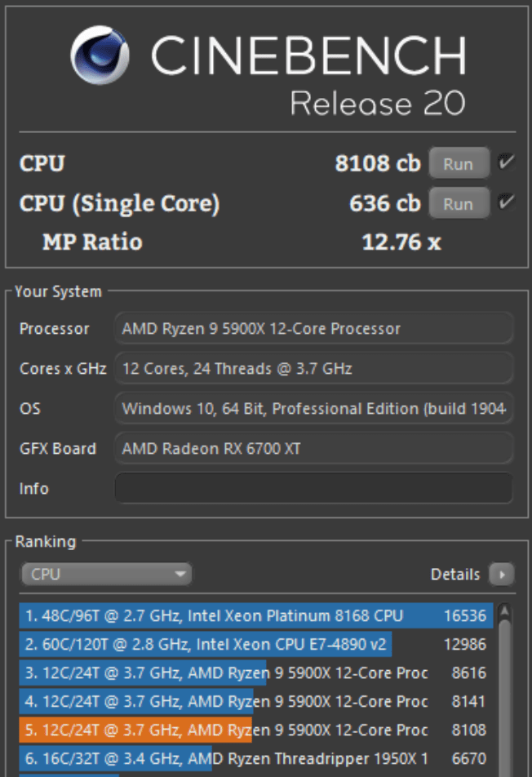Run the multi-core CPU benchmark
The height and width of the screenshot is (777, 532).
pyautogui.click(x=458, y=164)
